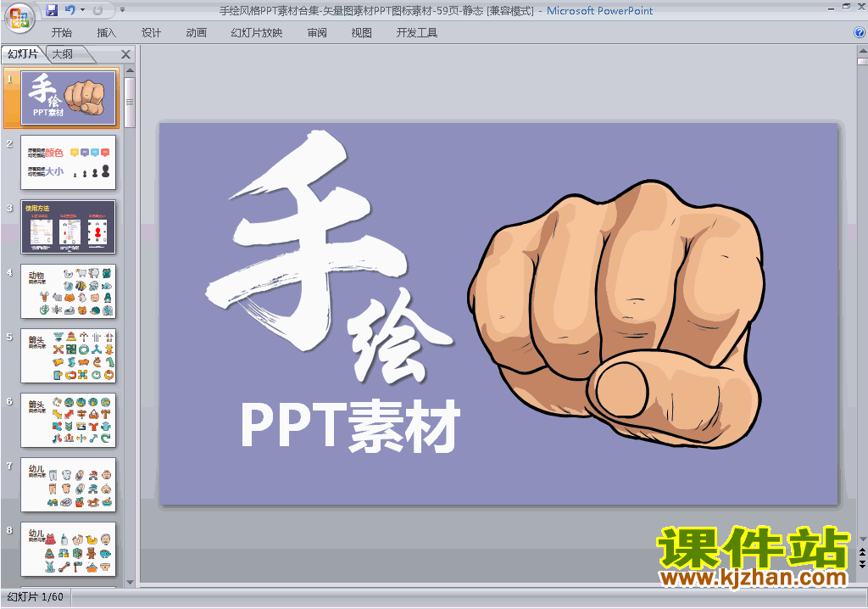This screenshot has height=609, width=868.
Task: Click the 幻灯片 1/60 status bar indicator
Action: click(36, 597)
